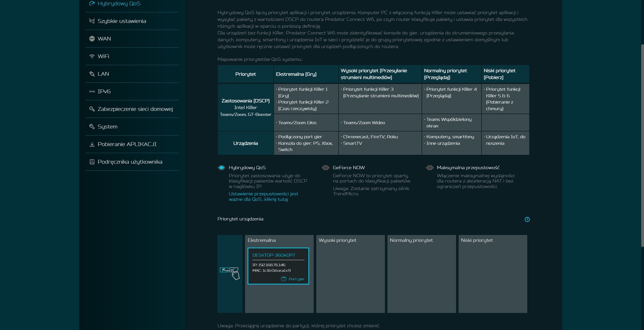Open System menu entry
This screenshot has width=644, height=330.
click(132, 127)
